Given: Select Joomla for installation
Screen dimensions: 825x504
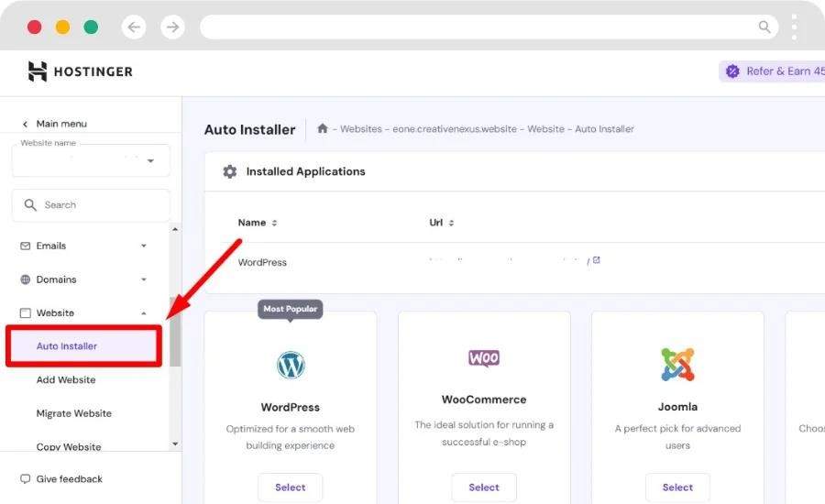Looking at the screenshot, I should pyautogui.click(x=677, y=488).
